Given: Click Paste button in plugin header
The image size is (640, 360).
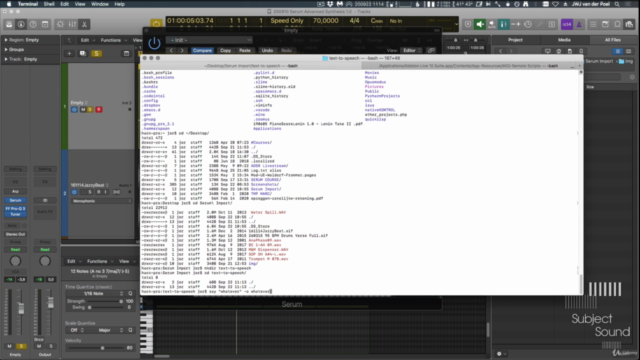Looking at the screenshot, I should point(245,51).
